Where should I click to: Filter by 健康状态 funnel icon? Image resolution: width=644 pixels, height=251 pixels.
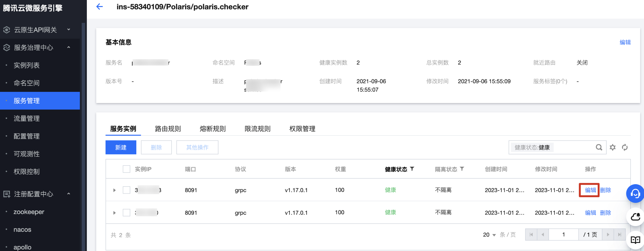click(x=412, y=169)
